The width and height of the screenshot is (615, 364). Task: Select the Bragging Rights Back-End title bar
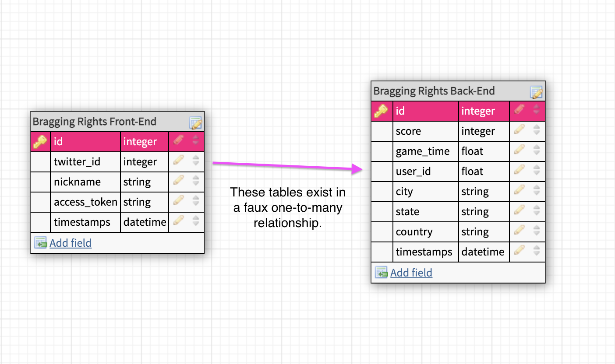click(458, 91)
